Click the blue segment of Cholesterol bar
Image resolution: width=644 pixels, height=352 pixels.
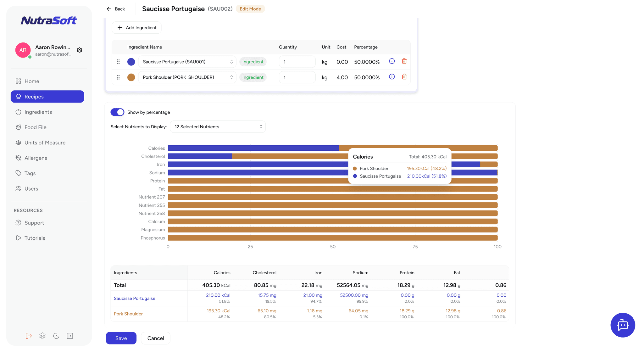tap(200, 156)
